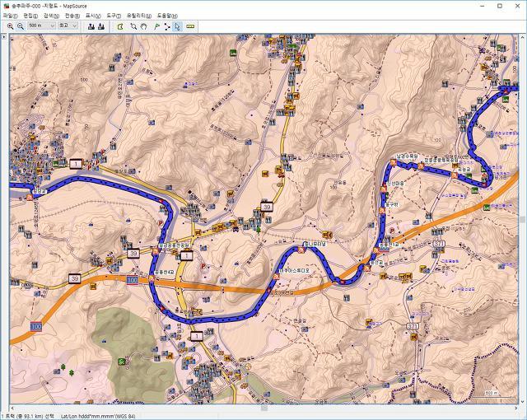Click the Zoom Out magnifier icon
Screen dimensions: 527x420
click(21, 26)
